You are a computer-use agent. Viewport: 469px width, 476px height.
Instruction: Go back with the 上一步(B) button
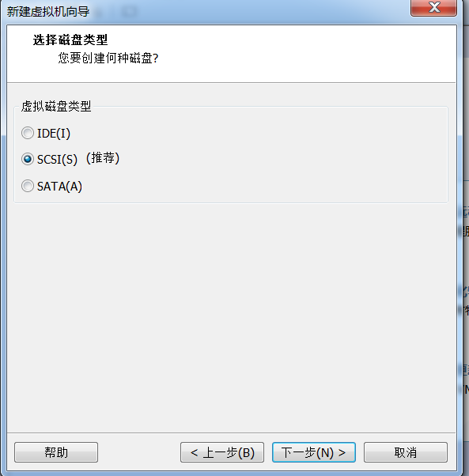coord(222,452)
